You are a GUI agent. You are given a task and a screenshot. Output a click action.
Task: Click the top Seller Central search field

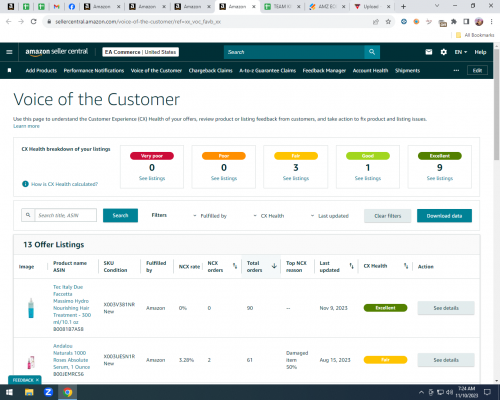294,52
